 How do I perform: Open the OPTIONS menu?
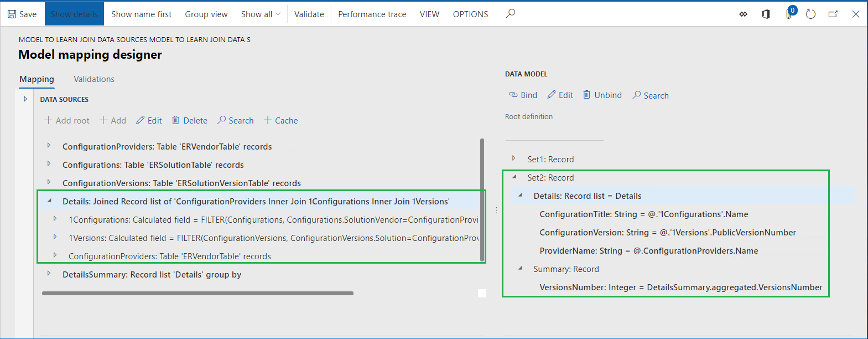[471, 14]
